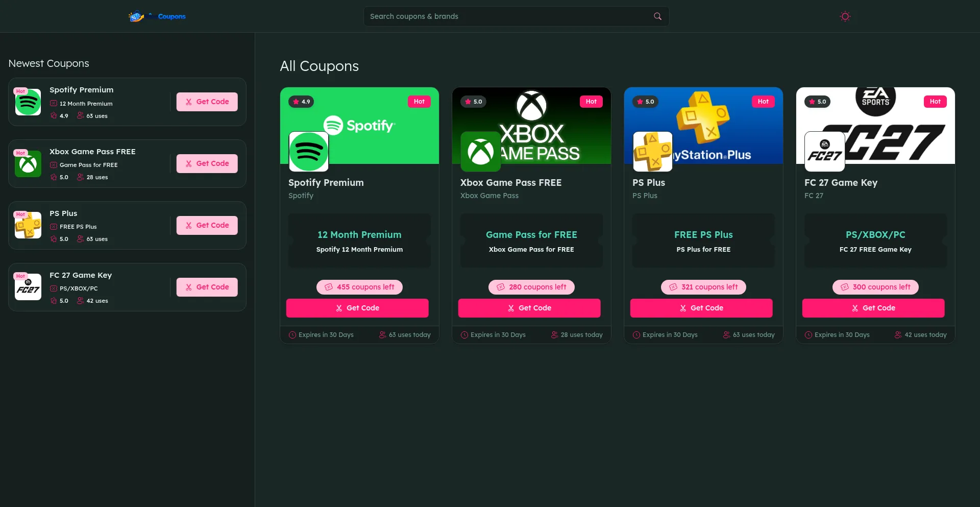Click the 28 uses text in Xbox sidebar row

point(97,178)
